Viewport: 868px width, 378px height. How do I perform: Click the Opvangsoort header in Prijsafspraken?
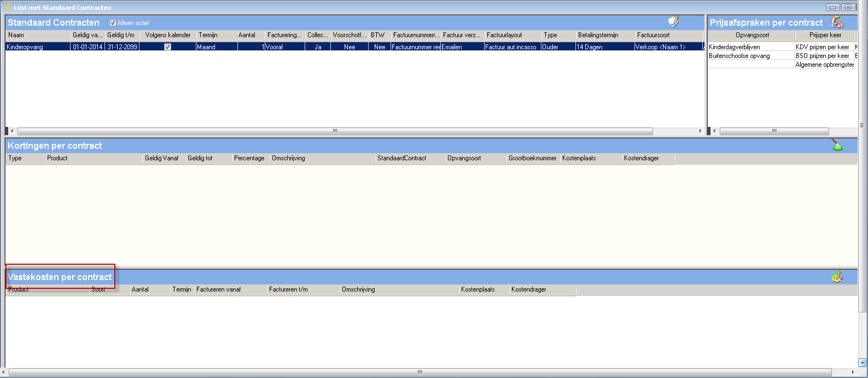[752, 35]
